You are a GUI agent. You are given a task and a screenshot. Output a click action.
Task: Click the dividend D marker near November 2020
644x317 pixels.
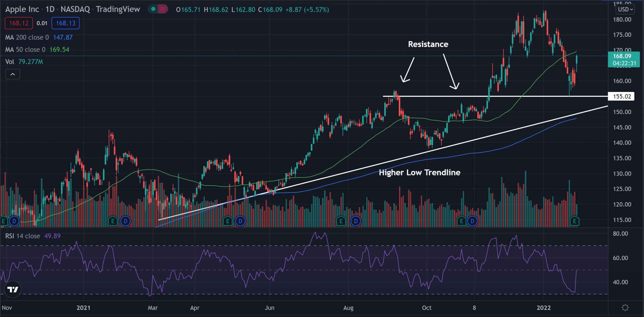coord(14,221)
